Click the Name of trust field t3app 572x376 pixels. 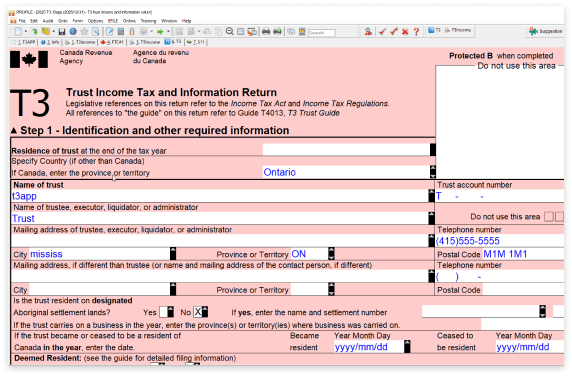pos(219,196)
